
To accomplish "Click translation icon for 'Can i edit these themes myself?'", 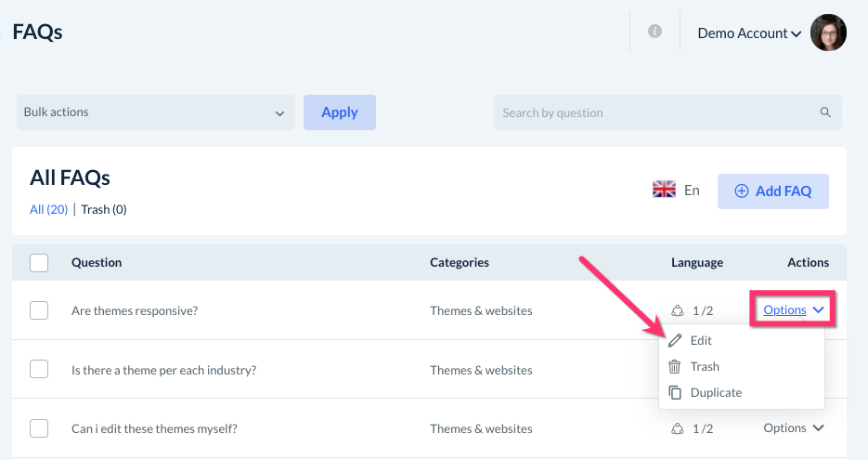I will click(678, 428).
